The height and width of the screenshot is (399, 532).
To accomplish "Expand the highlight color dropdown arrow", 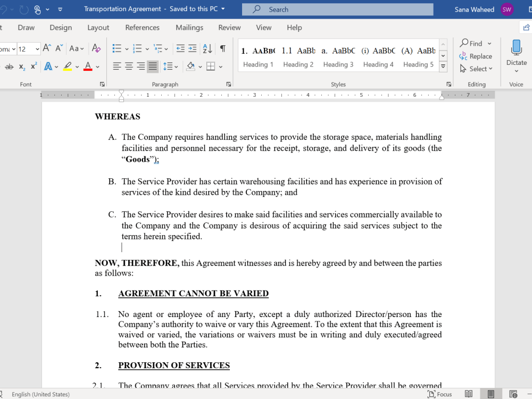I will point(77,67).
